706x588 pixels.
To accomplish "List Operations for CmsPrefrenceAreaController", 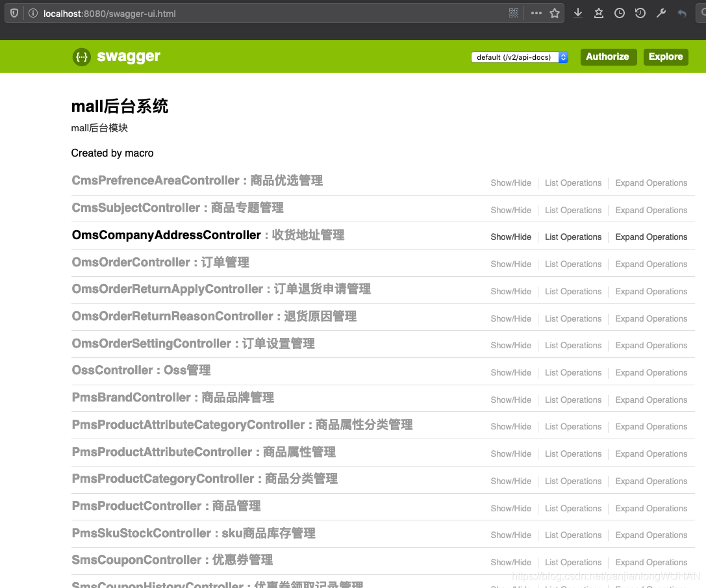I will (573, 183).
